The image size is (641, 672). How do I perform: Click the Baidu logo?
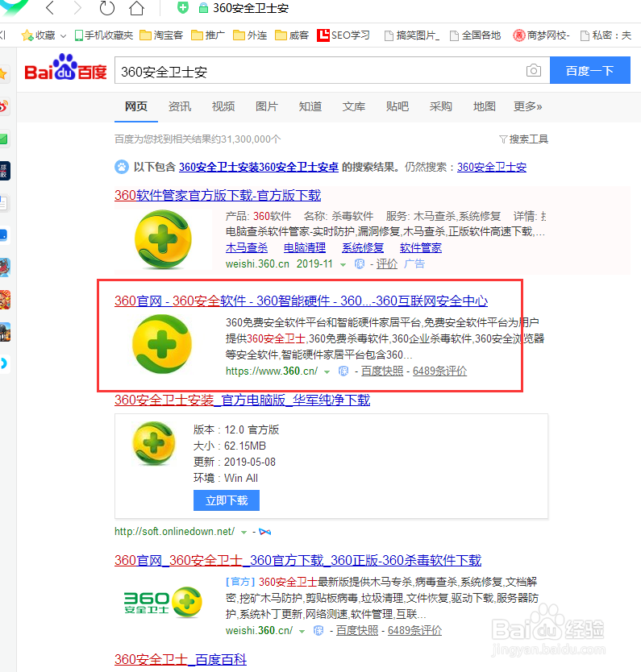tap(65, 68)
